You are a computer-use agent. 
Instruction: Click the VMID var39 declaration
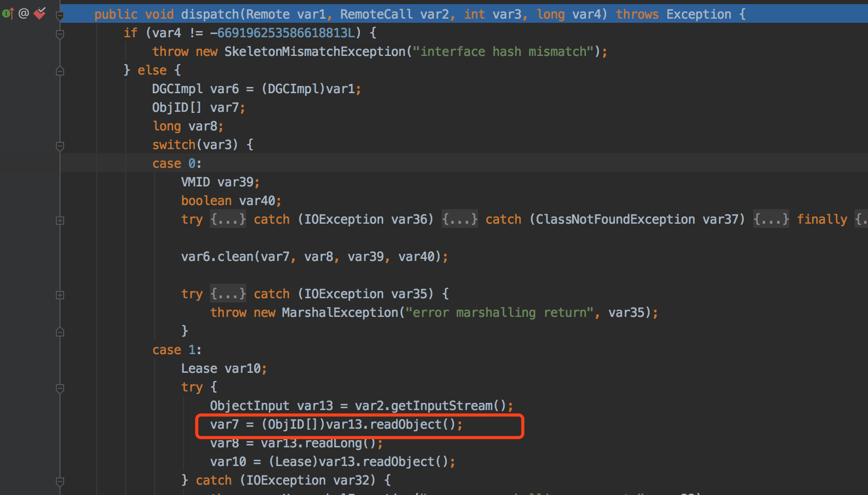(x=220, y=182)
